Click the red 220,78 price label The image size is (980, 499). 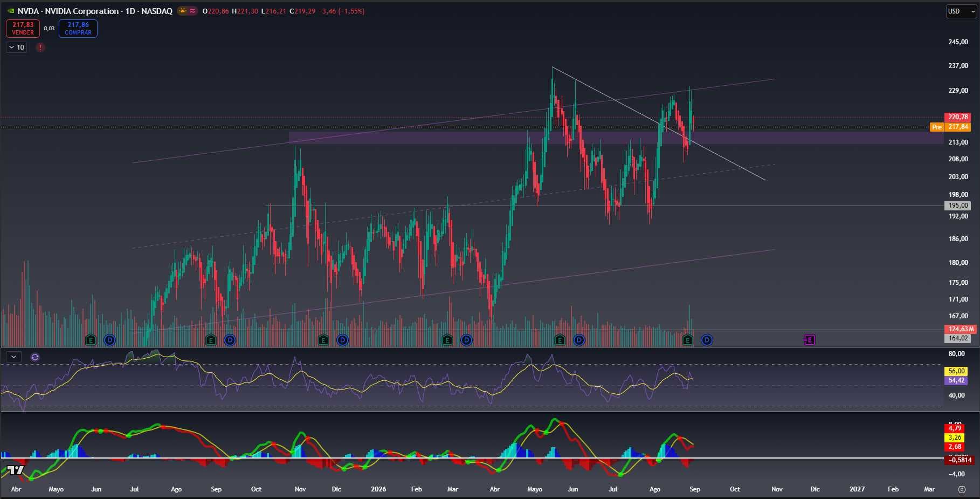[957, 117]
